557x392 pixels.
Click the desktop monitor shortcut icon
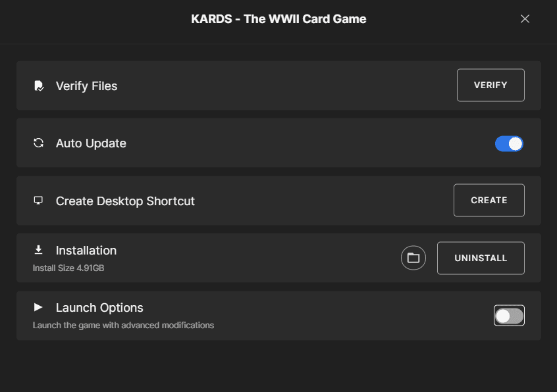[39, 201]
